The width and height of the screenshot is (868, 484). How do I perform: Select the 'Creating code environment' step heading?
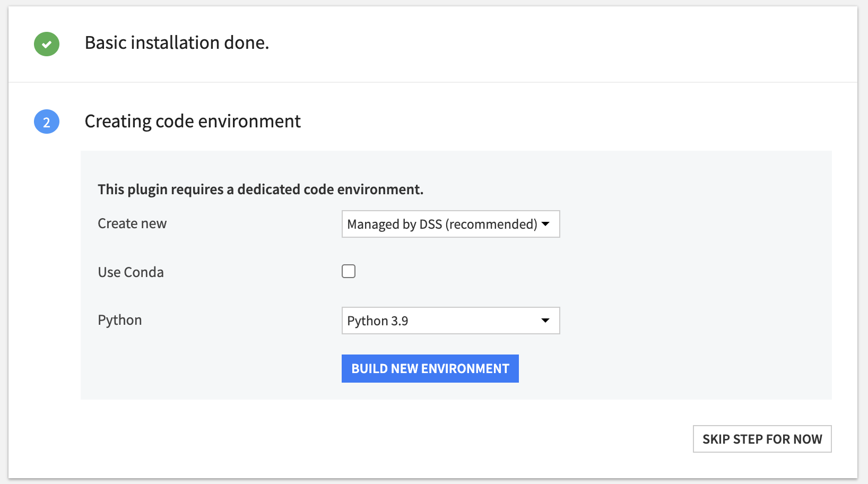pyautogui.click(x=193, y=122)
